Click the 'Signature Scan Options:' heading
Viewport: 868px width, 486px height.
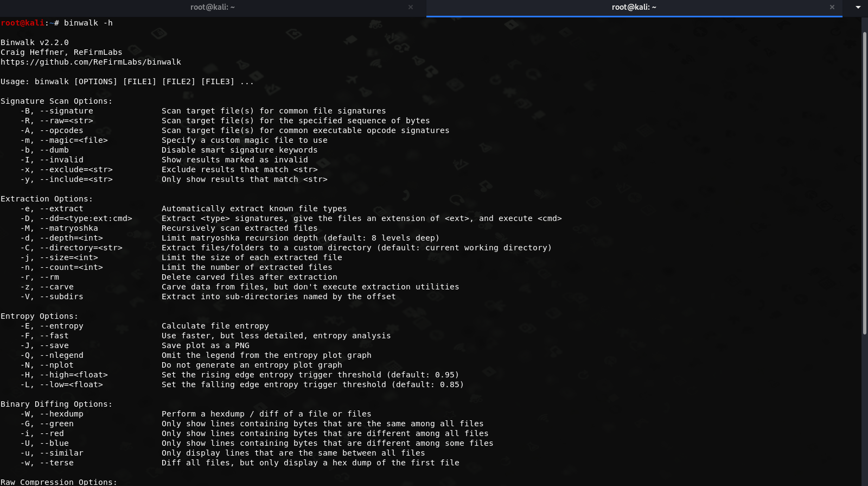[x=56, y=101]
